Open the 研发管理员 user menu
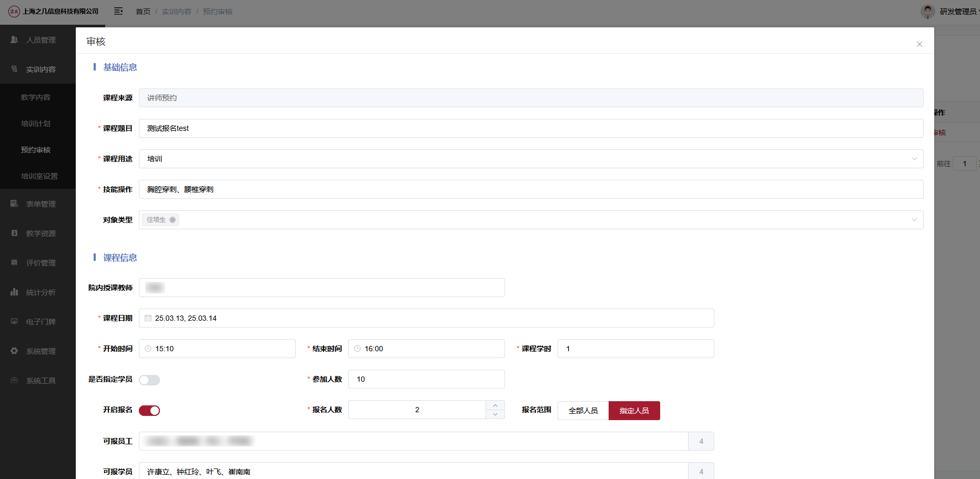980x479 pixels. tap(958, 12)
